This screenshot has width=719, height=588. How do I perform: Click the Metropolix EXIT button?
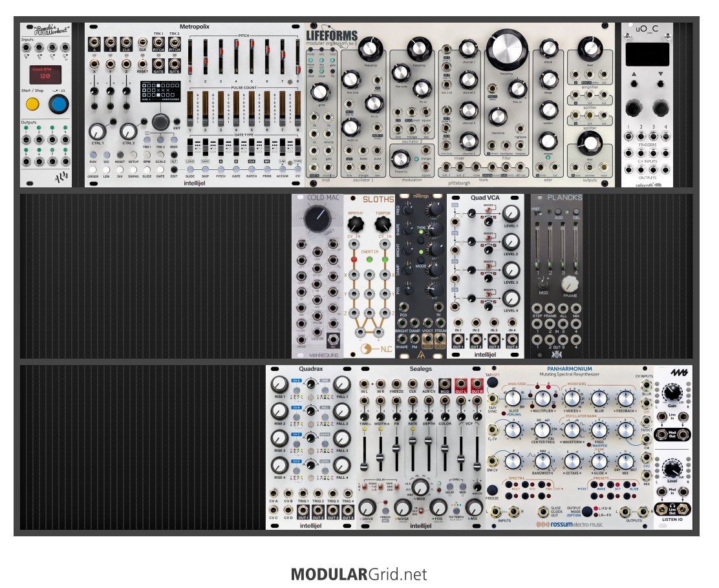point(177,121)
